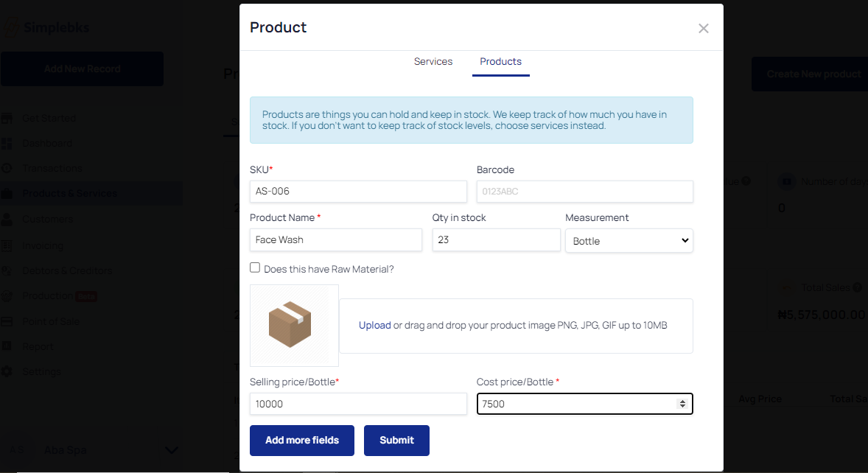868x473 pixels.
Task: Click the SKU field containing AS-006
Action: (358, 192)
